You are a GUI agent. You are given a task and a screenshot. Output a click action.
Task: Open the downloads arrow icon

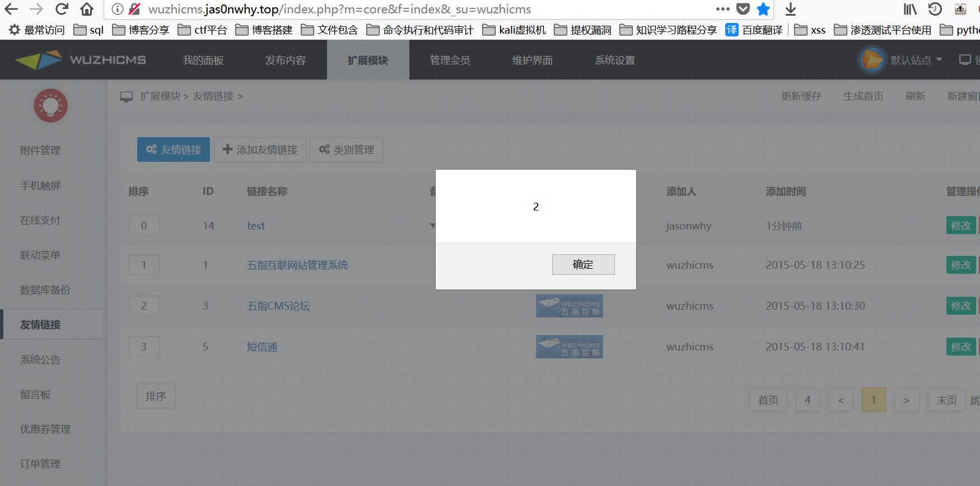point(790,9)
